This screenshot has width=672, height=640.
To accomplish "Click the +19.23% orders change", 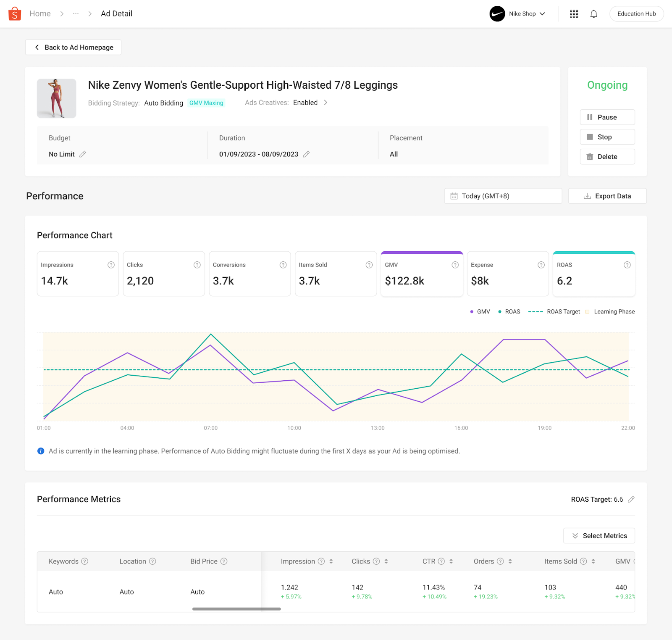I will tap(486, 597).
